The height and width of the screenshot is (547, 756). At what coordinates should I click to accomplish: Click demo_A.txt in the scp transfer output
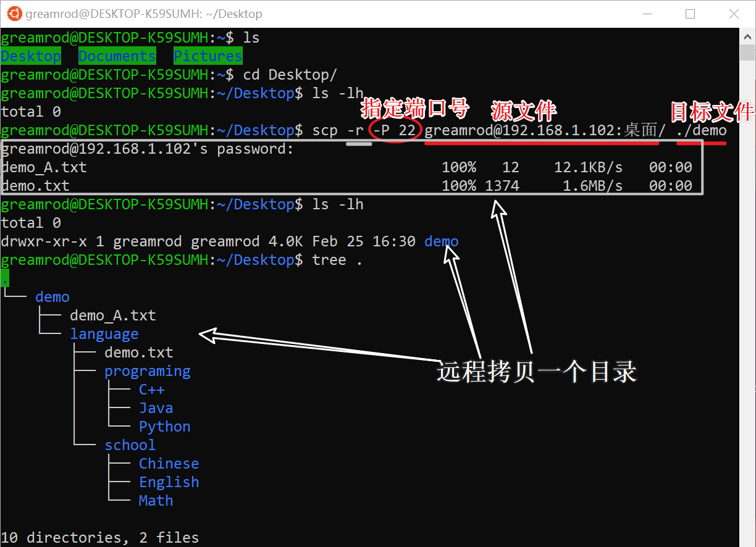click(x=44, y=167)
